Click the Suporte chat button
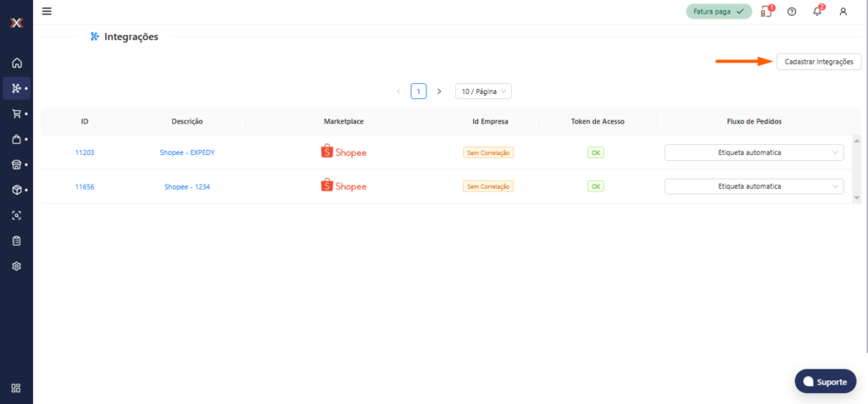The height and width of the screenshot is (404, 868). pyautogui.click(x=825, y=381)
